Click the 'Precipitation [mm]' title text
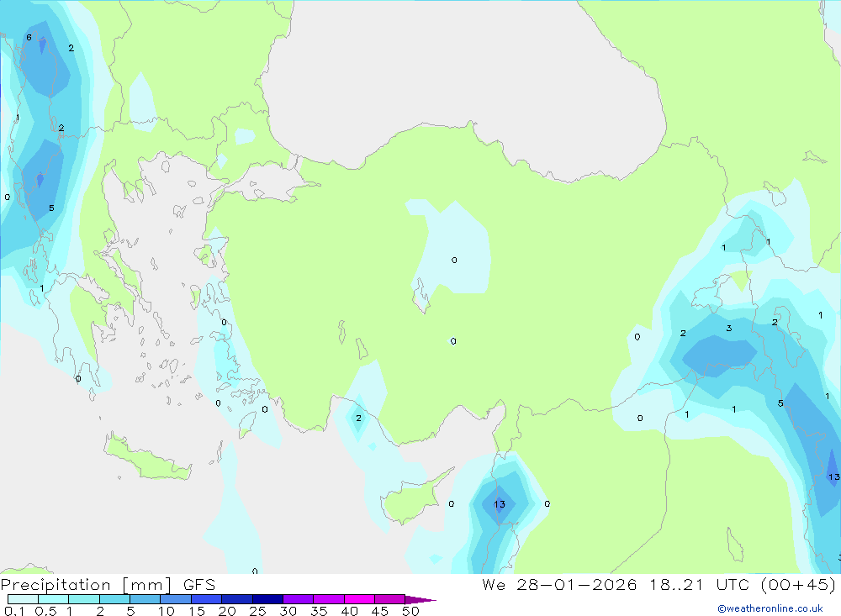This screenshot has height=616, width=841. tap(86, 585)
